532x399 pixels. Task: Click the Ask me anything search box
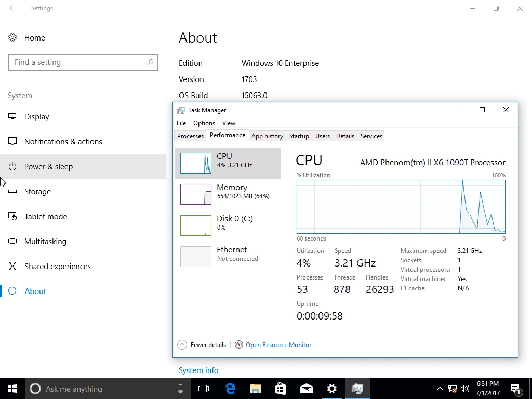pyautogui.click(x=108, y=389)
